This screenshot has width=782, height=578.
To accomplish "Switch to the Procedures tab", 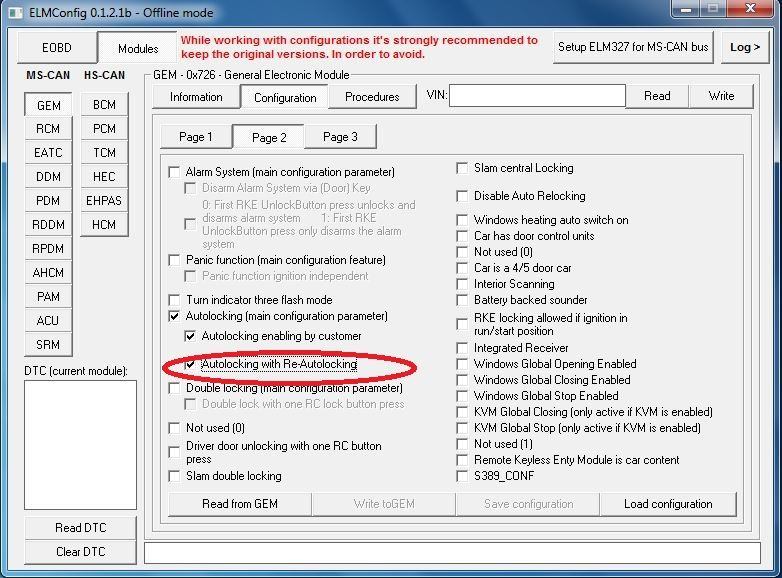I will [x=372, y=97].
